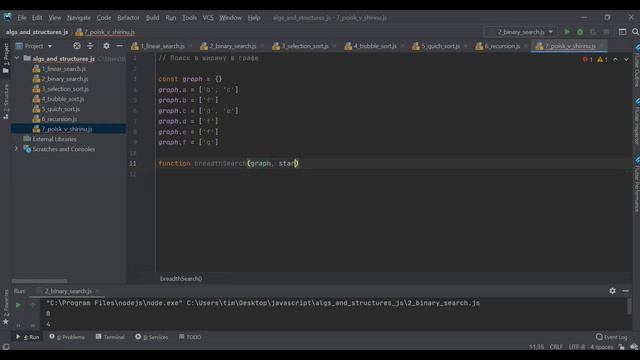Viewport: 640px width, 360px height.
Task: Click the error count indicator in editor
Action: pos(587,60)
